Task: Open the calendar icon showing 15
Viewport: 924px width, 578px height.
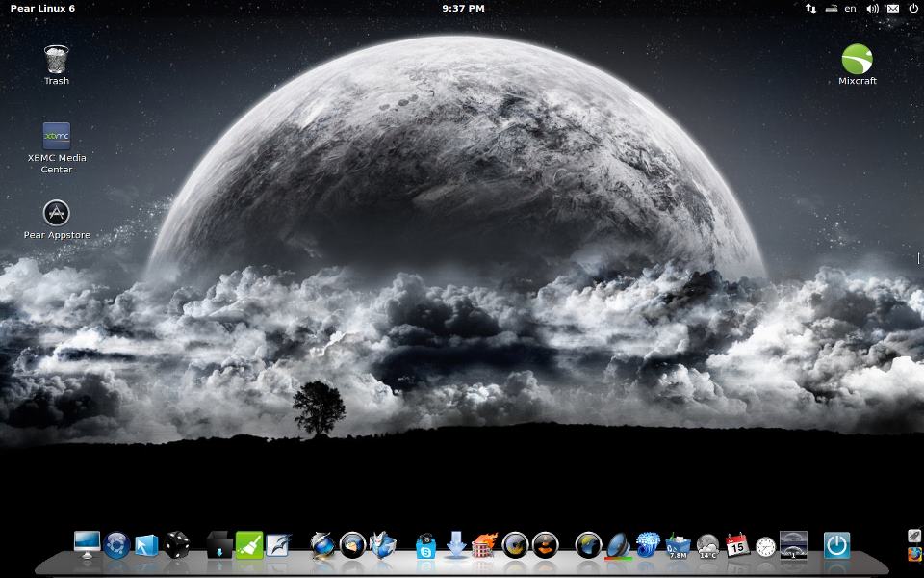Action: tap(737, 546)
